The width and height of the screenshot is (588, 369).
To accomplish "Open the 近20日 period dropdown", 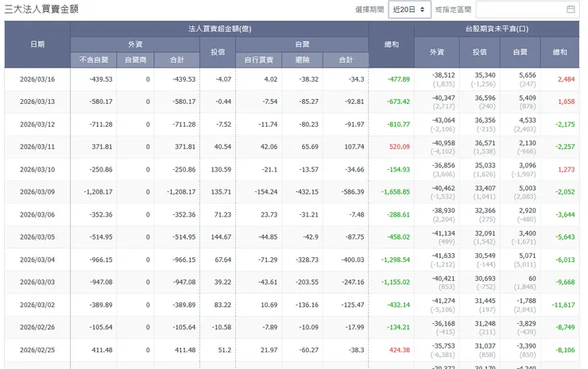I will (x=409, y=10).
